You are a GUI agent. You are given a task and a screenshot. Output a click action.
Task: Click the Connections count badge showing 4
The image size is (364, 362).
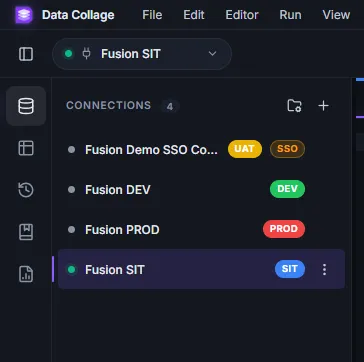(x=170, y=106)
